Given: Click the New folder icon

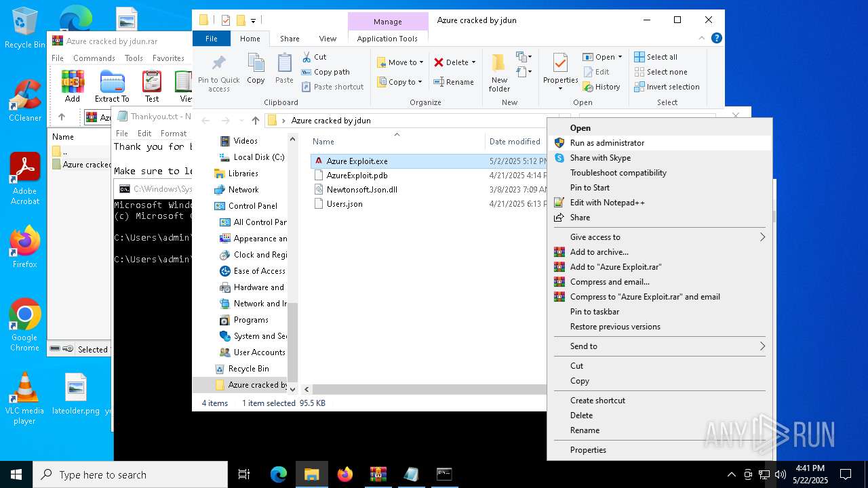Looking at the screenshot, I should coord(499,63).
